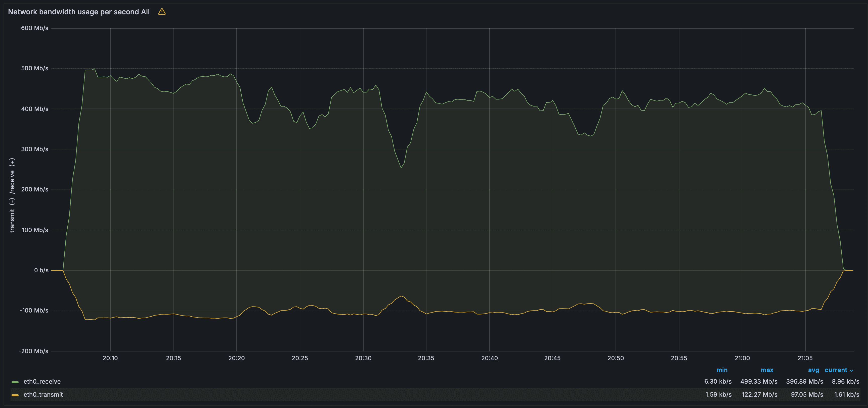Toggle the eth0_transmit series in the legend
Image resolution: width=868 pixels, height=408 pixels.
(43, 394)
